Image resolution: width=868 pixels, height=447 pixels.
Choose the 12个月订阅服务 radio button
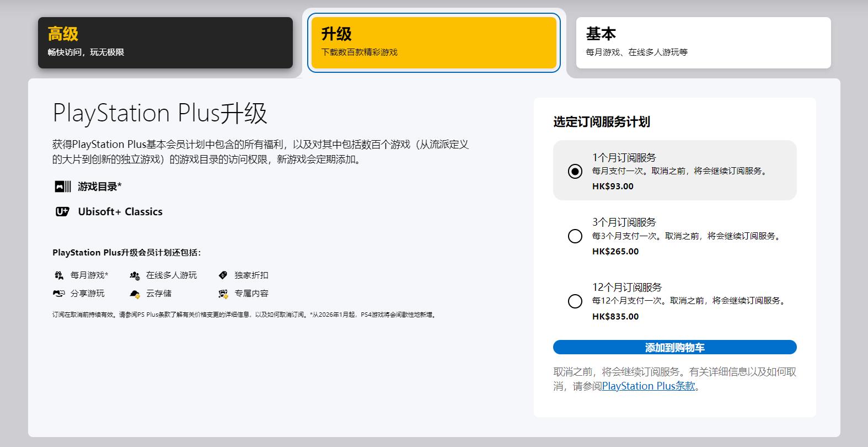[575, 301]
